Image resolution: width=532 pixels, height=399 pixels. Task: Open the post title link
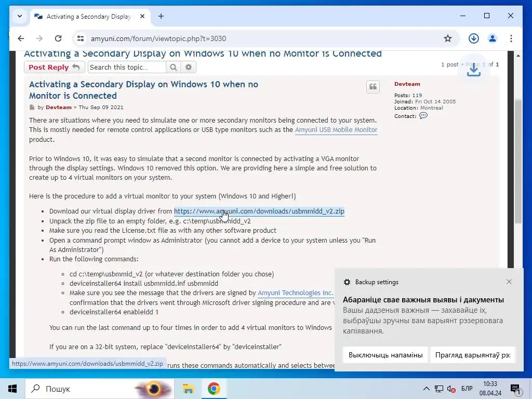143,90
